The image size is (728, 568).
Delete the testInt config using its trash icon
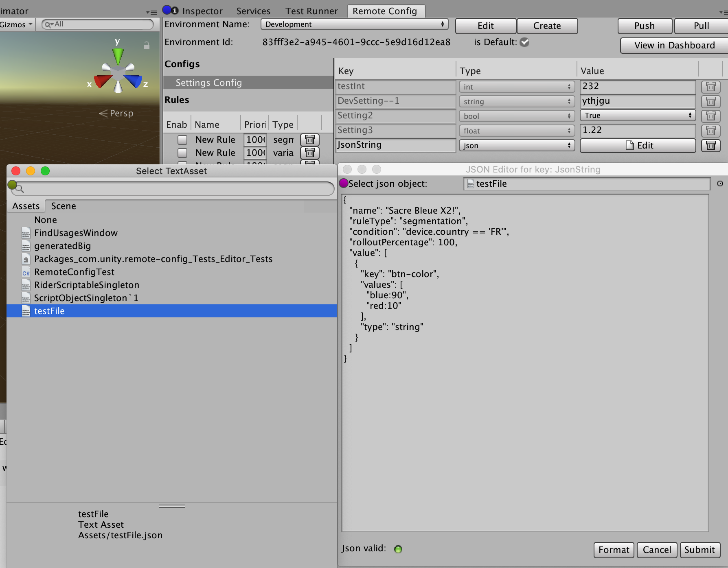tap(711, 87)
